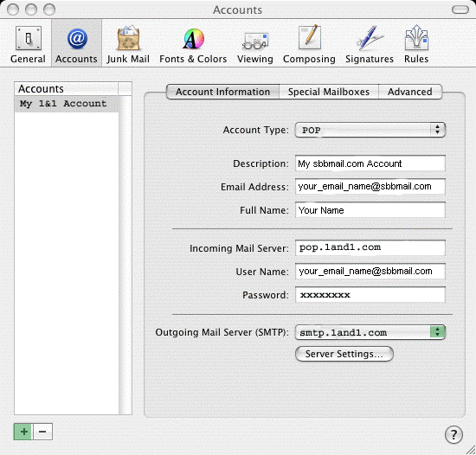Zoom the Accounts window
Screen dimensions: 476x455
49,10
